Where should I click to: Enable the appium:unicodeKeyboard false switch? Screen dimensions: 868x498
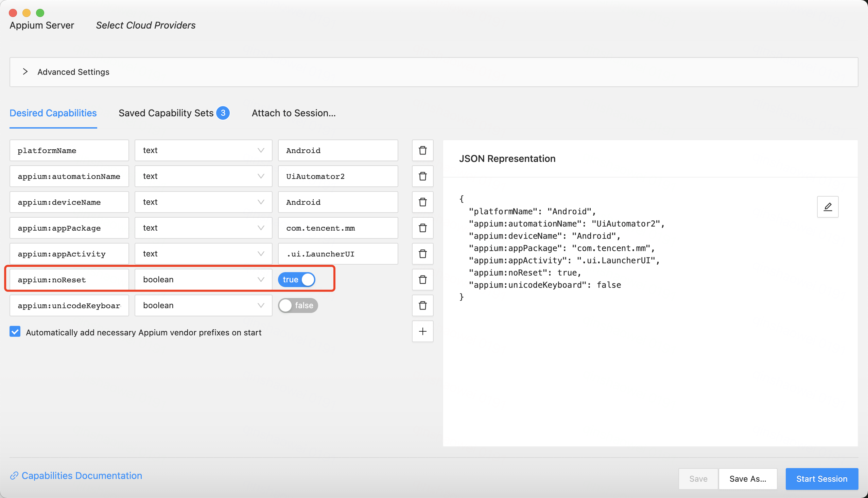(x=298, y=305)
